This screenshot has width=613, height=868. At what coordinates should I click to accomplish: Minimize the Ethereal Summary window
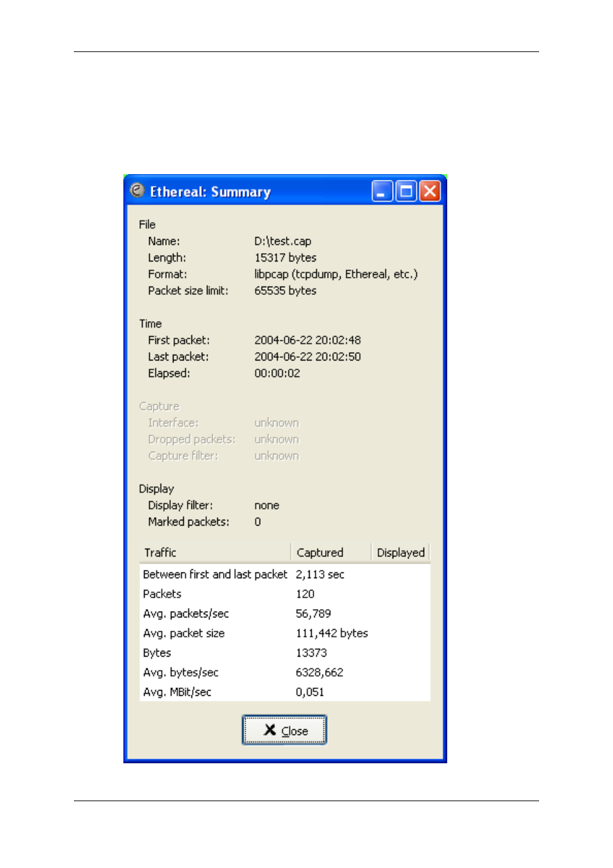pyautogui.click(x=382, y=191)
